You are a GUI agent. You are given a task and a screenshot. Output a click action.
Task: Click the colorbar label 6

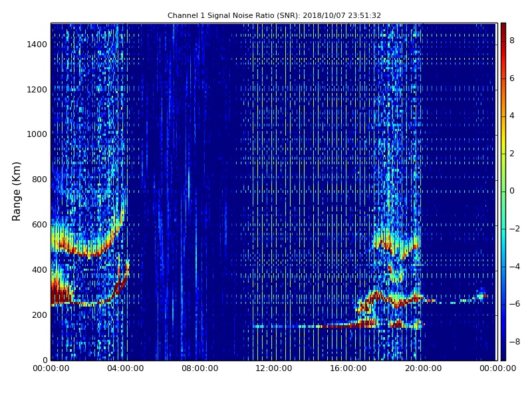[512, 78]
